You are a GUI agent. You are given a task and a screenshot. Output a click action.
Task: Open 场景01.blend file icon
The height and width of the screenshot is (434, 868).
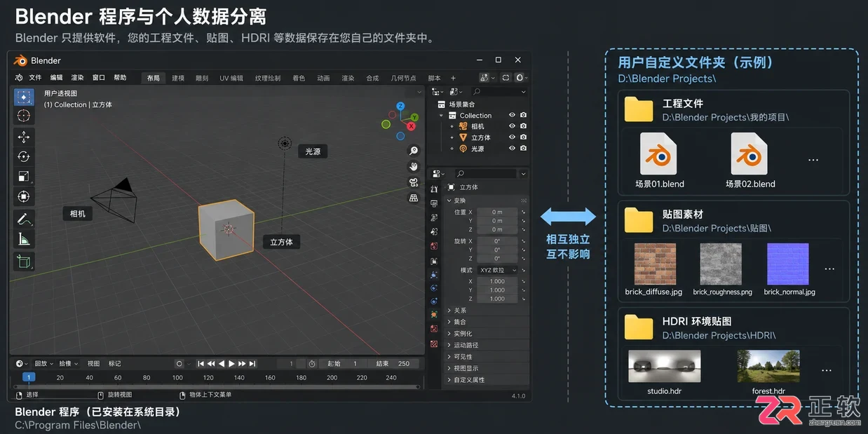658,154
